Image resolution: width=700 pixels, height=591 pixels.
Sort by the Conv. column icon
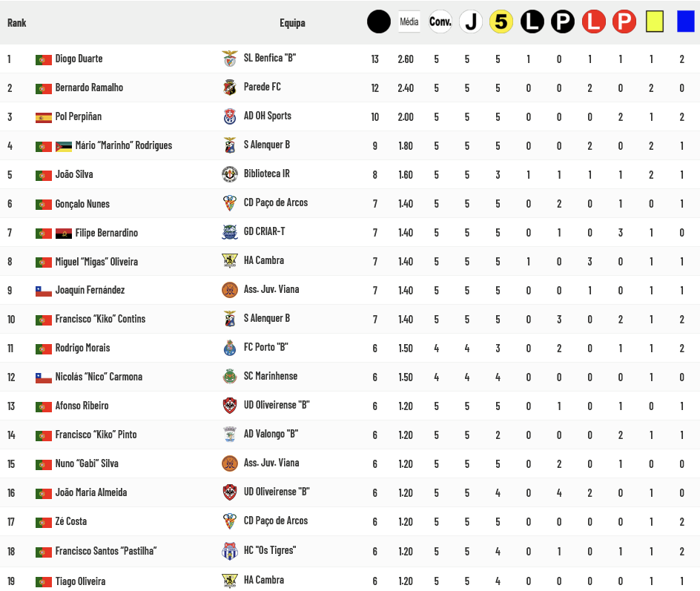(x=440, y=22)
